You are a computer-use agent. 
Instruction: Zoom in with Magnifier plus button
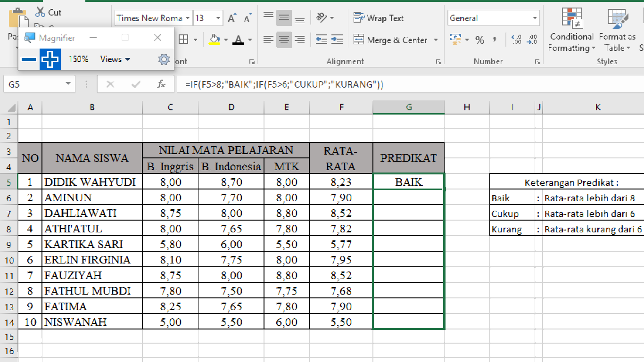pos(50,59)
